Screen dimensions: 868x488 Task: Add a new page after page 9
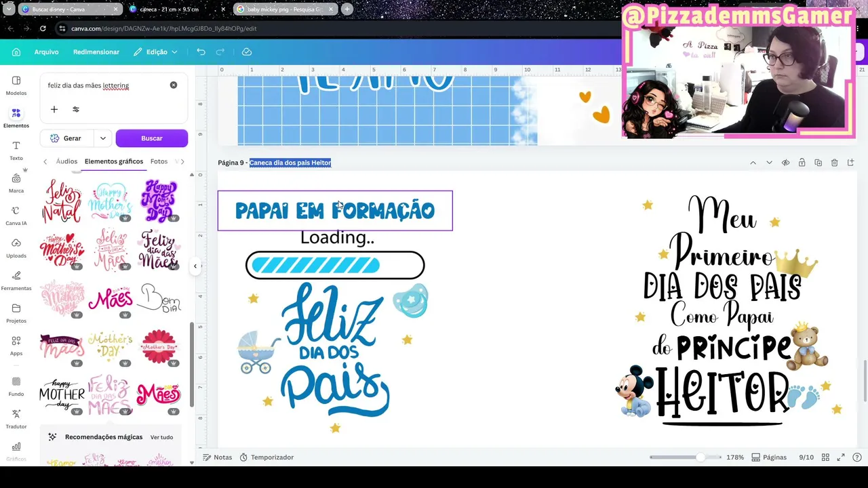pyautogui.click(x=851, y=163)
